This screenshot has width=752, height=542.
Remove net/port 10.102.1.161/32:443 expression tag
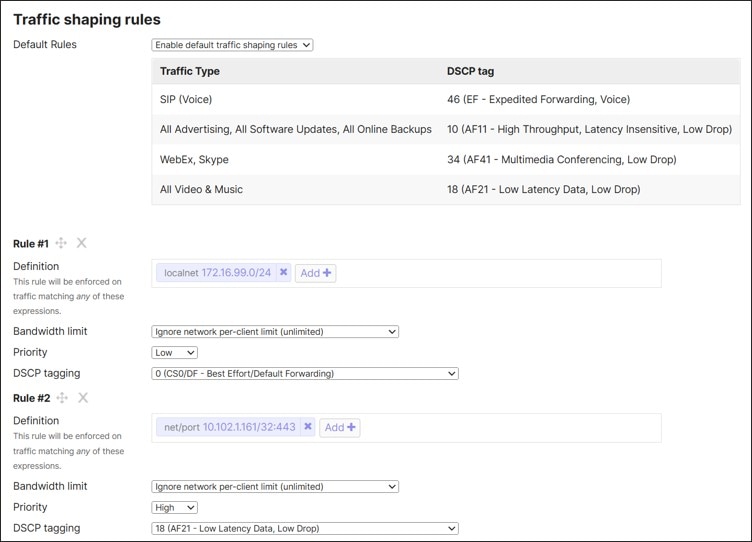coord(308,427)
